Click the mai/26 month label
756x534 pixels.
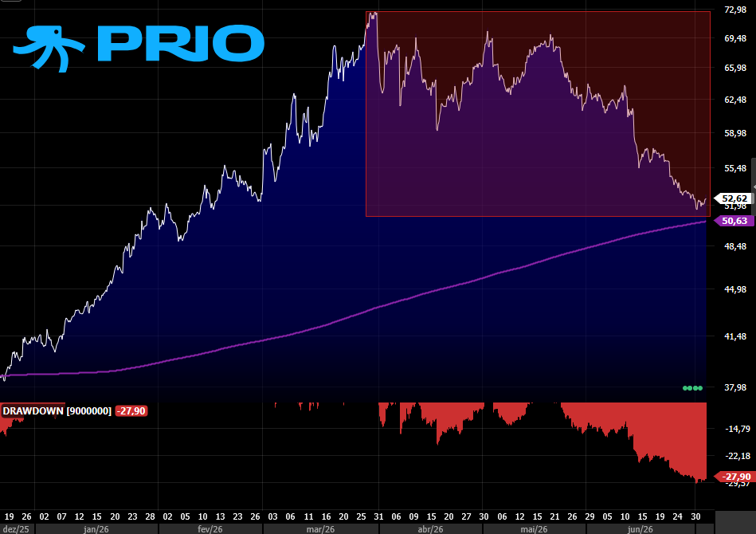click(x=535, y=529)
